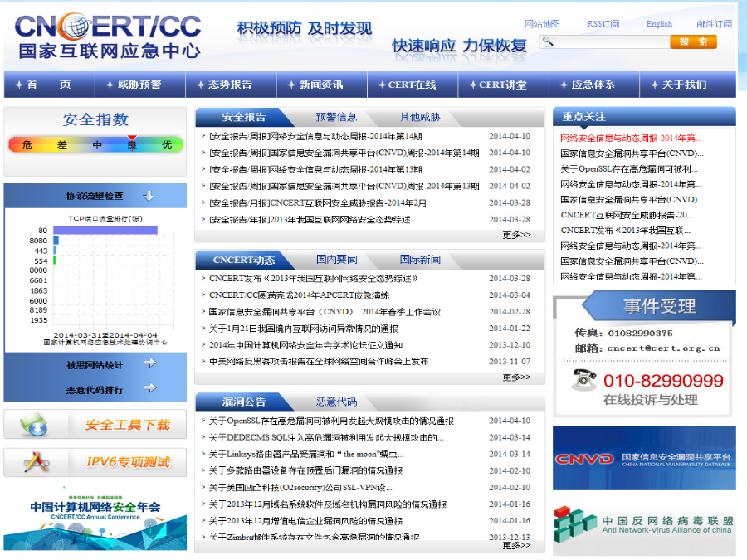Click the CNVD red logo banner
The width and height of the screenshot is (747, 560).
point(584,459)
